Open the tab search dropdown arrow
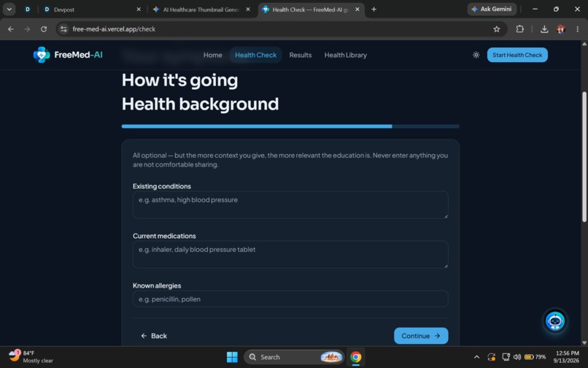 (x=9, y=9)
